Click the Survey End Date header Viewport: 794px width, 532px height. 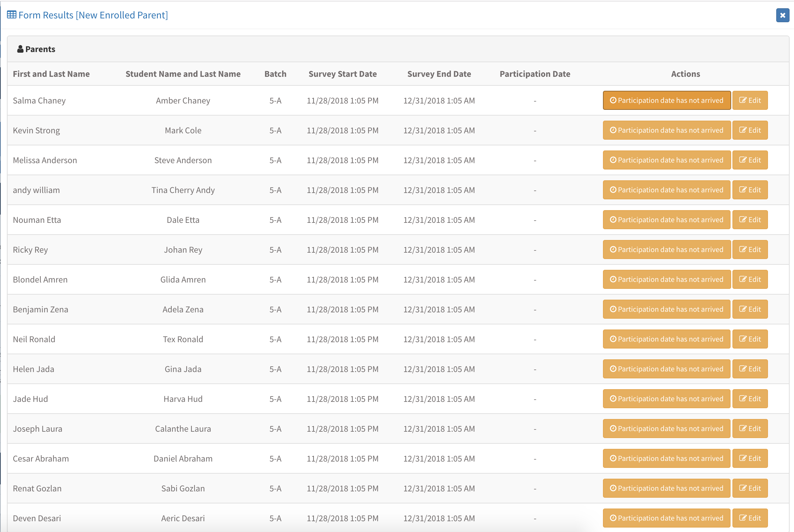(x=439, y=74)
